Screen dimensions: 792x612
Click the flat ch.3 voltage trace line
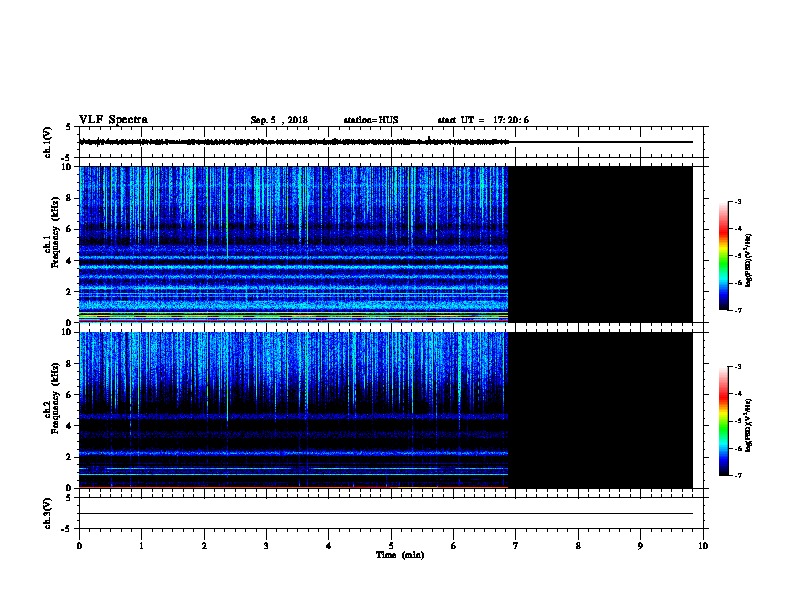click(x=386, y=514)
